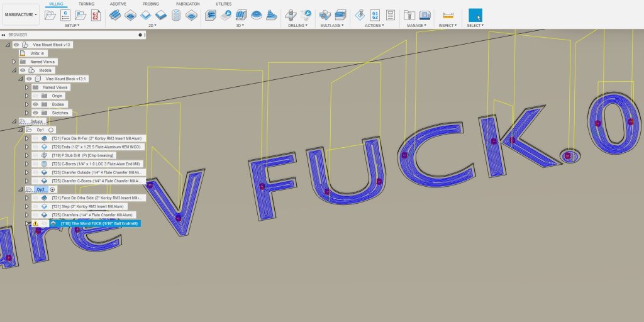Activate the Op1 setup radio button
644x322 pixels.
click(51, 130)
